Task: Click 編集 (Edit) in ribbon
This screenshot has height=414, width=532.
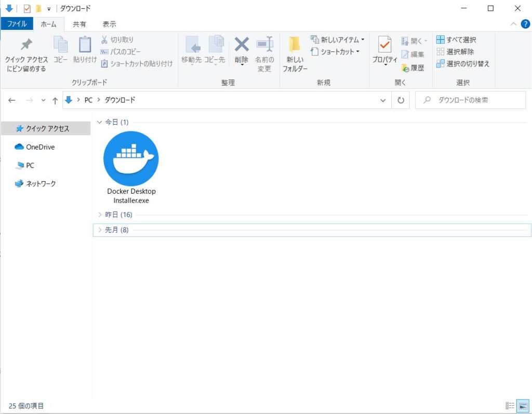Action: pos(413,55)
